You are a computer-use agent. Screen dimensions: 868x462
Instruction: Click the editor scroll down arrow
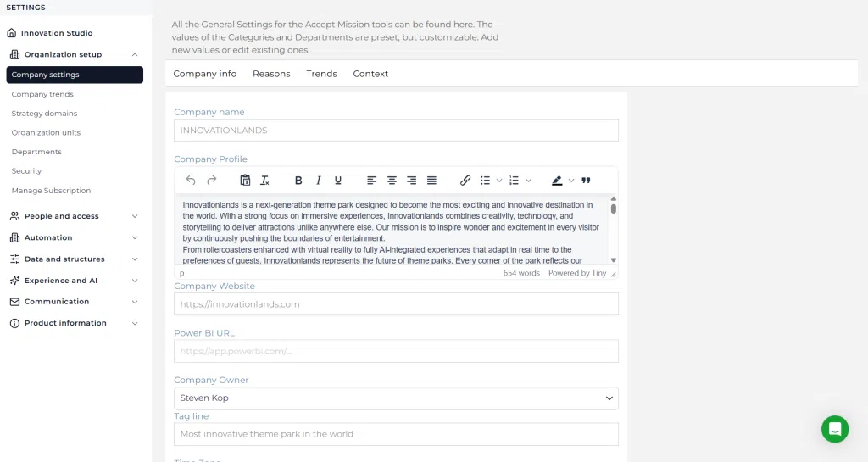[614, 260]
